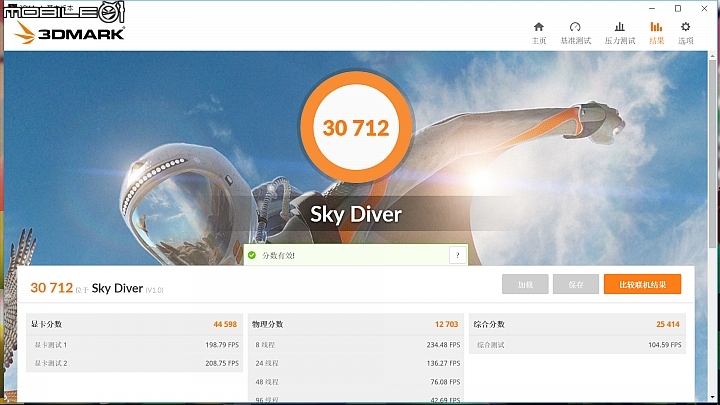The height and width of the screenshot is (405, 720).
Task: Select graphics test 2 value 208.75 FPS
Action: click(222, 363)
